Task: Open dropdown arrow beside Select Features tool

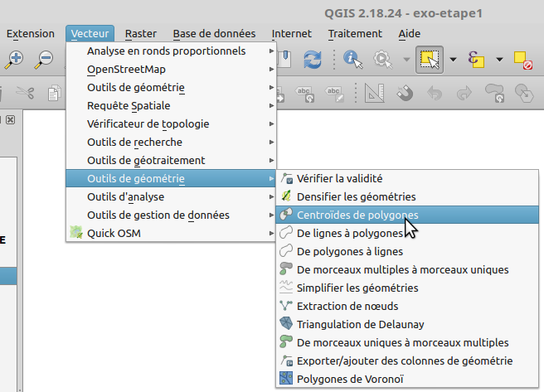Action: [x=453, y=60]
